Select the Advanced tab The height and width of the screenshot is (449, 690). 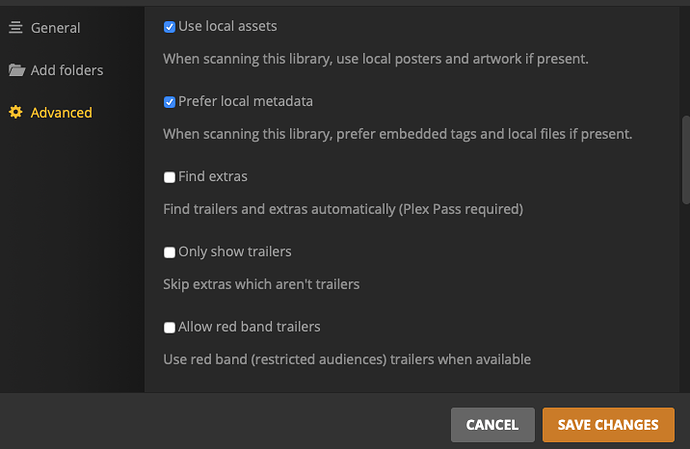[x=61, y=112]
